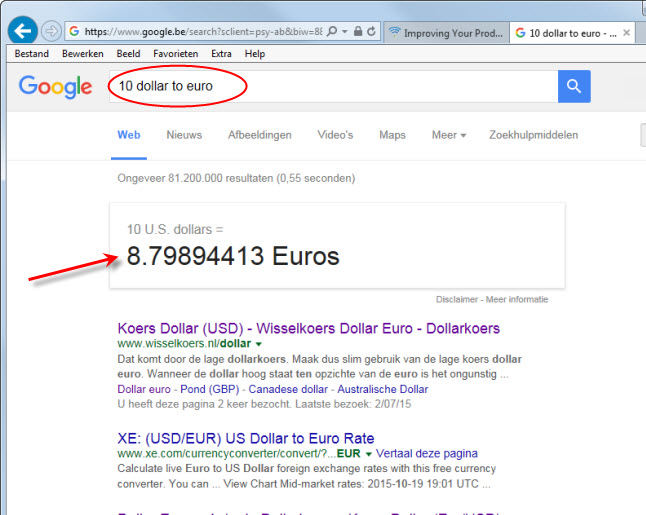Image resolution: width=646 pixels, height=515 pixels.
Task: Select the Maps results tab
Action: [x=392, y=135]
